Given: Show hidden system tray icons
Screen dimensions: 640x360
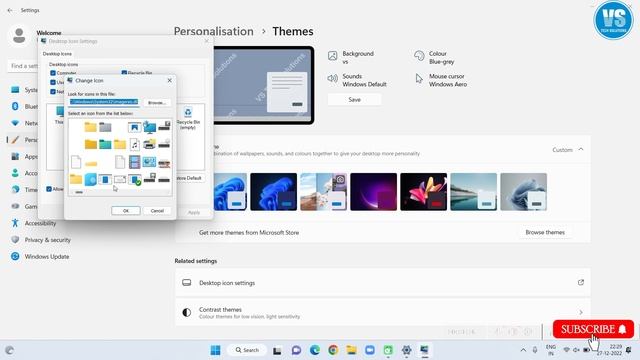Looking at the screenshot, I should tap(523, 350).
